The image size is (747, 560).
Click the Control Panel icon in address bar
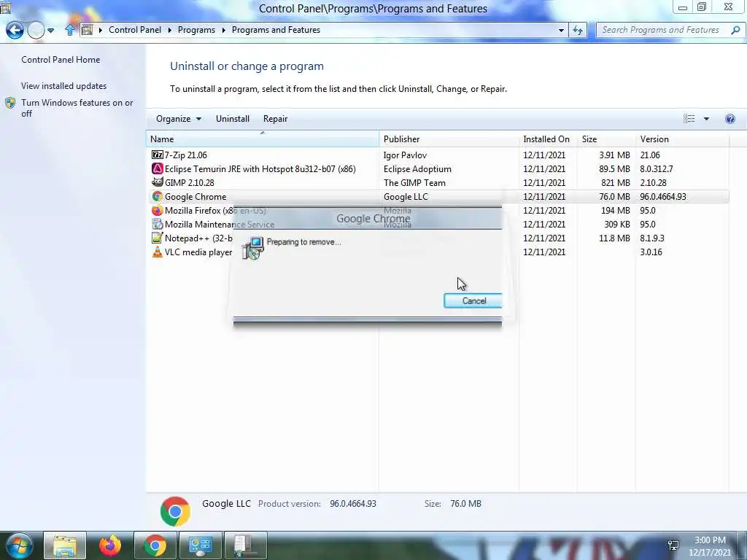coord(88,30)
